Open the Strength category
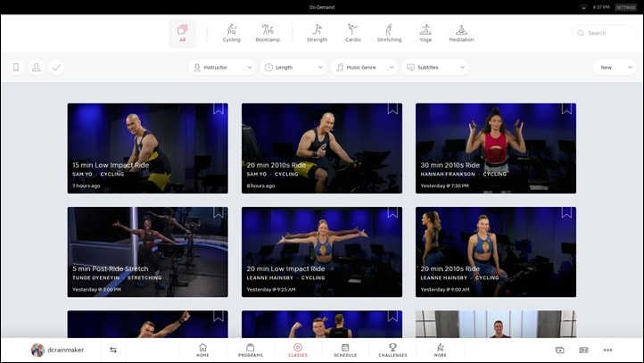The image size is (644, 363). (317, 33)
